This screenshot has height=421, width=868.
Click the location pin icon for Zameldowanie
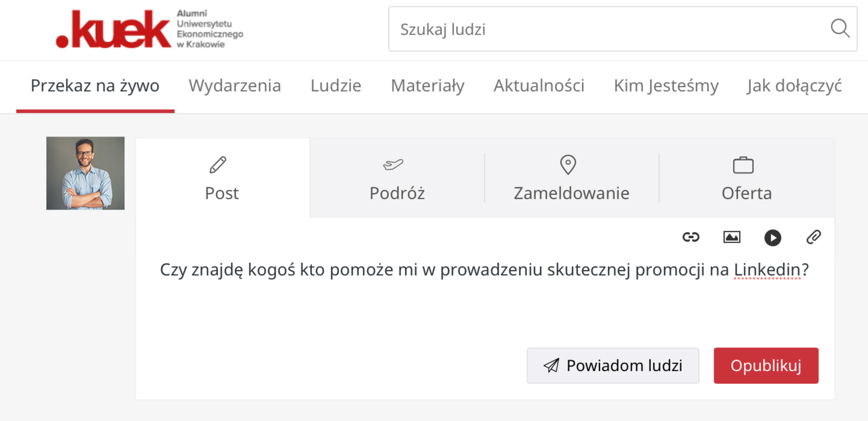(568, 165)
